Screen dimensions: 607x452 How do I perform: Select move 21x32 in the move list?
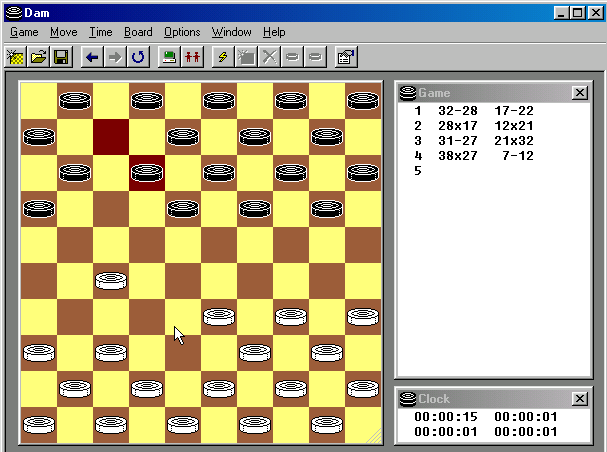pyautogui.click(x=514, y=141)
